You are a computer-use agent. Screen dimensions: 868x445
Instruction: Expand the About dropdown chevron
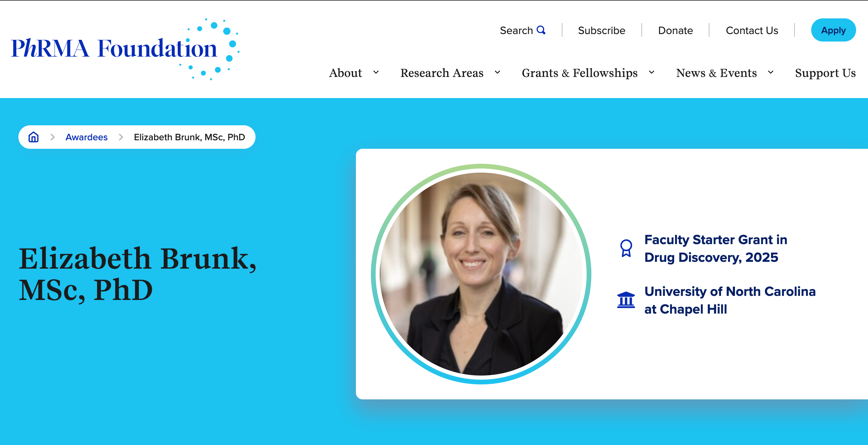376,72
